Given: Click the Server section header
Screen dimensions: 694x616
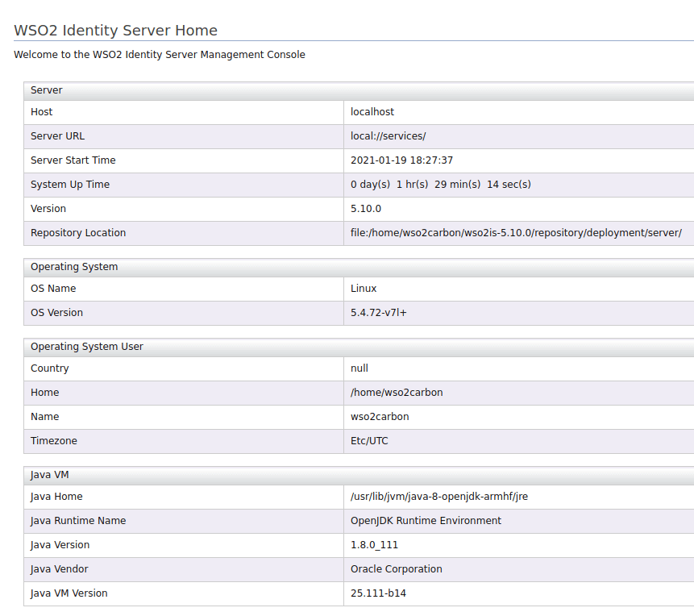Looking at the screenshot, I should [47, 90].
